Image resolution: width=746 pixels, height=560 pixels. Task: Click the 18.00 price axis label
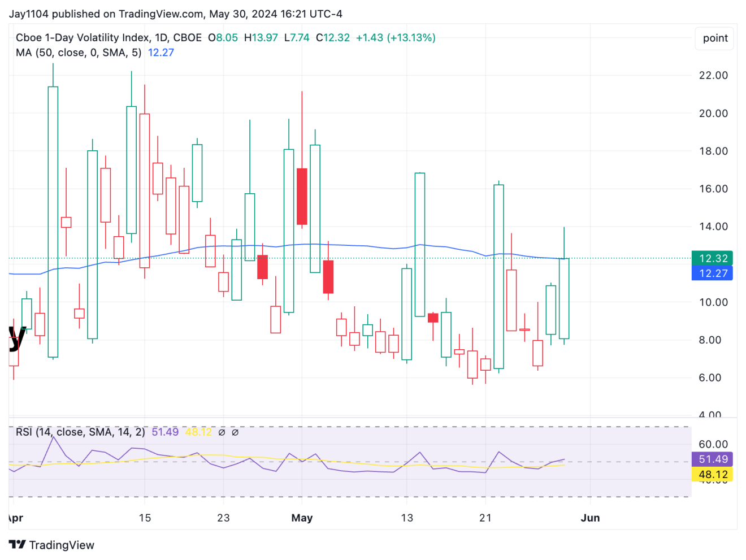coord(713,151)
